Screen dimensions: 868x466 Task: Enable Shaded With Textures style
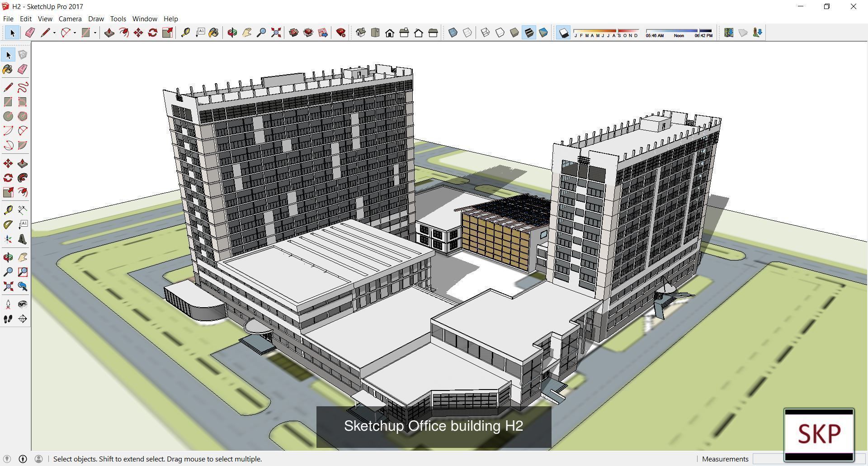(528, 33)
